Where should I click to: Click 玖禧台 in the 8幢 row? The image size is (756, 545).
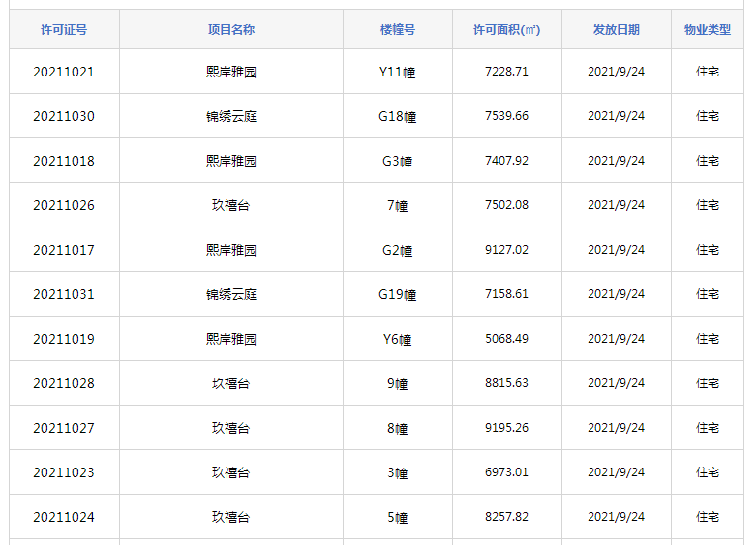pos(231,428)
